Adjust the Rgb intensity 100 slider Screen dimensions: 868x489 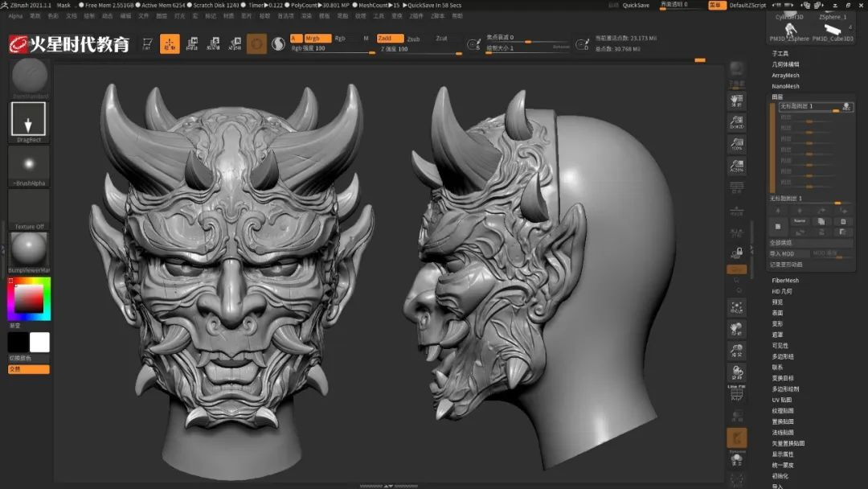click(332, 49)
